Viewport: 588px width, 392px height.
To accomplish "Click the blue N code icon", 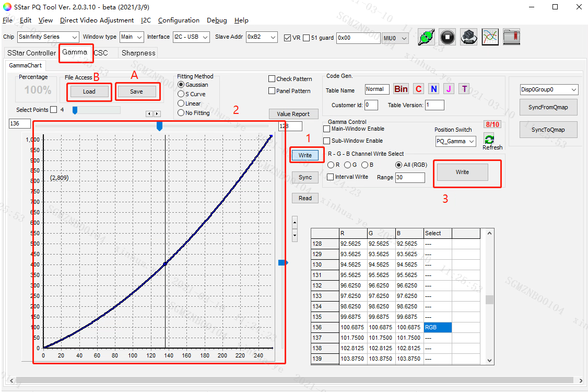I will 433,89.
